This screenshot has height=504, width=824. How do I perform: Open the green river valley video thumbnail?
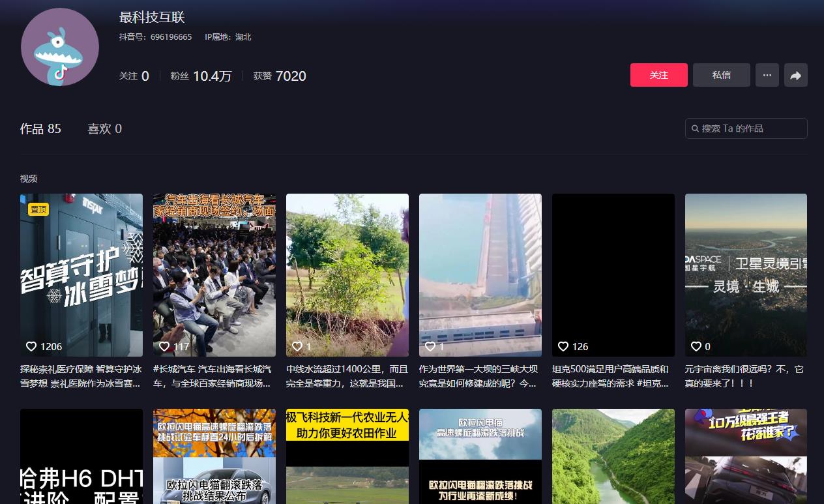[x=613, y=456]
